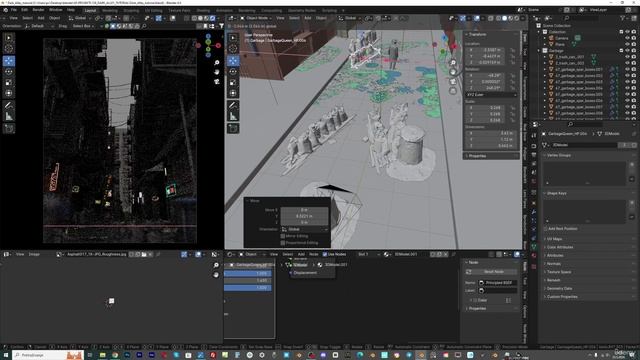Toggle visibility eye for Plane object
This screenshot has width=640, height=360.
(627, 44)
